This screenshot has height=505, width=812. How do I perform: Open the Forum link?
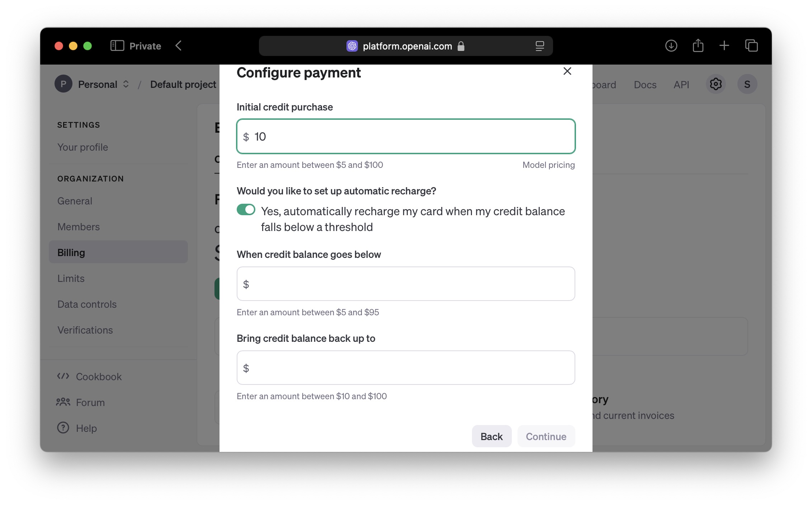tap(90, 402)
